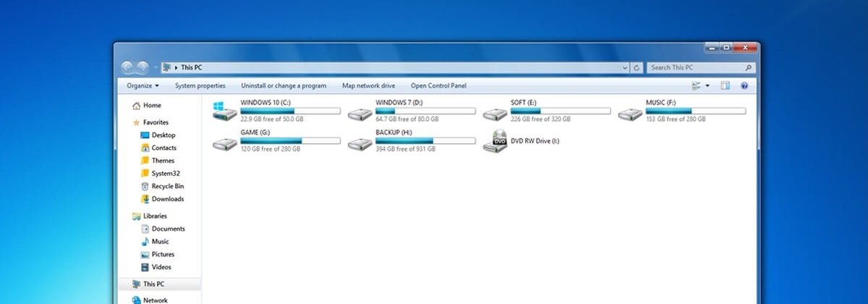Open the Help question mark icon
The image size is (868, 304).
click(744, 85)
